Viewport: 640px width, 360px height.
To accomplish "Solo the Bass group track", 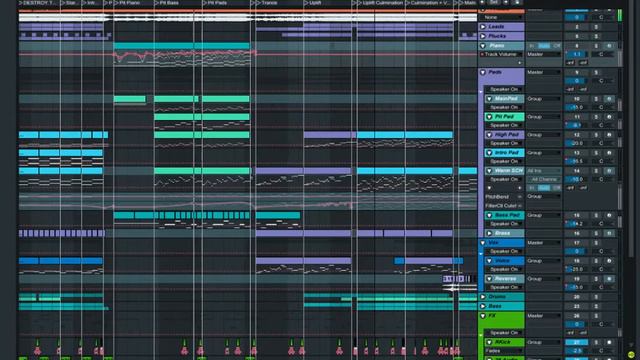I will click(596, 307).
